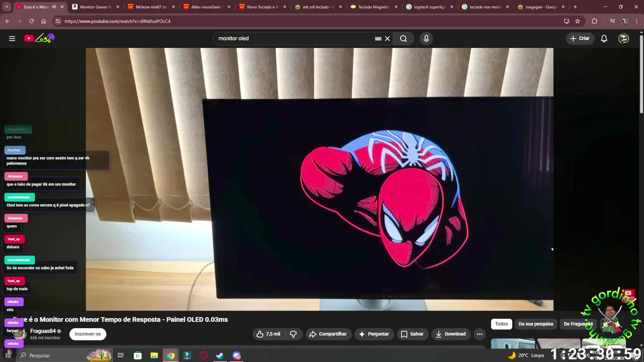This screenshot has width=644, height=362.
Task: Open the Fraguas84 channel name
Action: click(43, 331)
